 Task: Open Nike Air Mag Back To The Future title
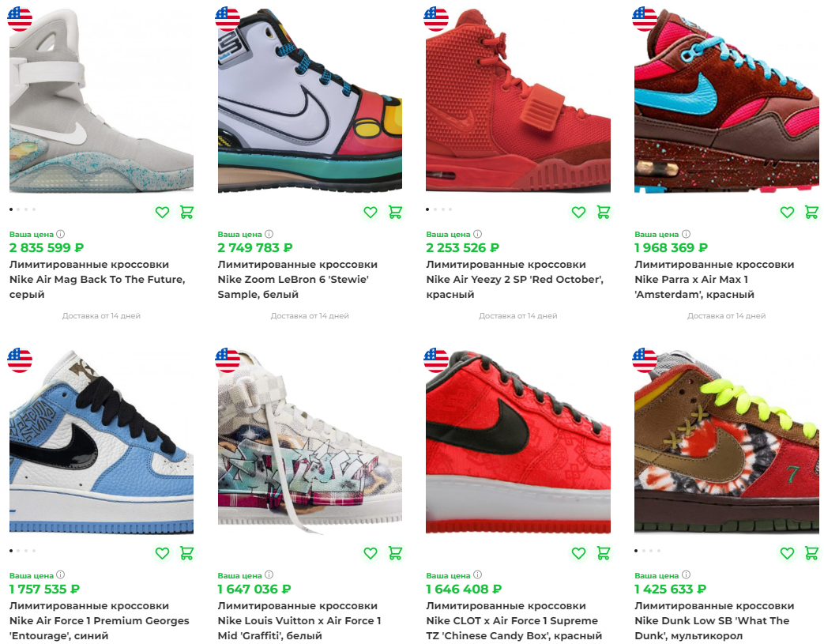[x=97, y=279]
